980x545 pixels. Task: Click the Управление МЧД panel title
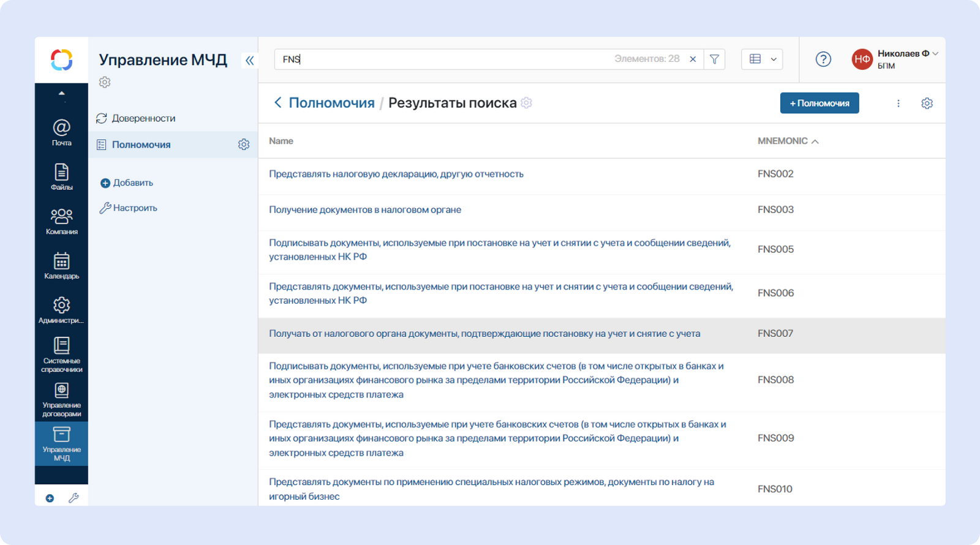163,60
